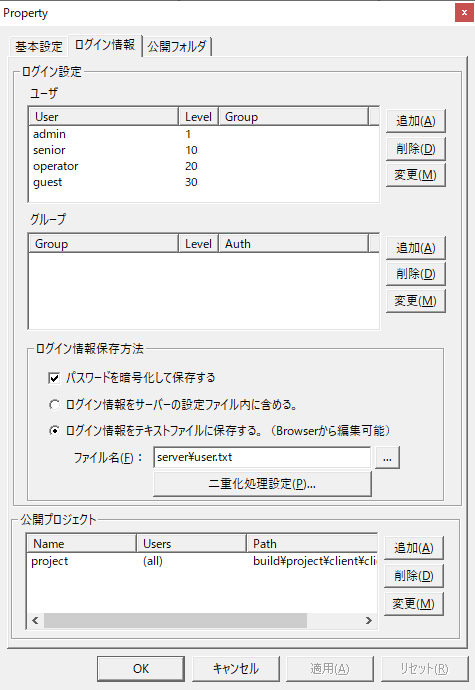
Task: Select the server settings file (サーバーの設定ファイル内に含める) radio option
Action: (x=54, y=404)
